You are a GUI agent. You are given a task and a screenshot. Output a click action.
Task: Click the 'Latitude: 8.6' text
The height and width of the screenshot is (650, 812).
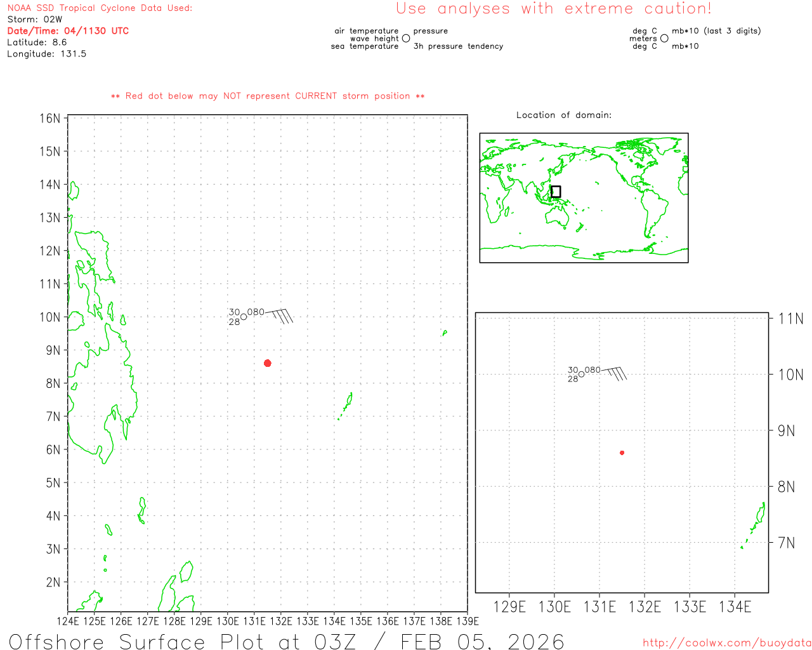tap(37, 43)
